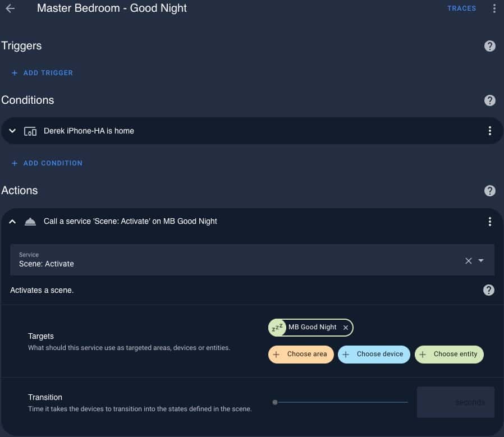504x437 pixels.
Task: Open help for Conditions section
Action: click(x=489, y=100)
